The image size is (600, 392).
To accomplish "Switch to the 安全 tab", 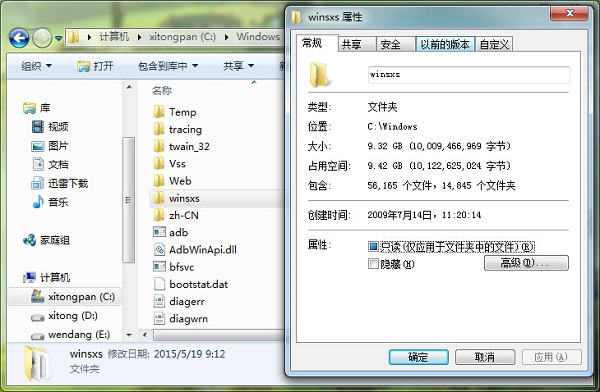I will tap(396, 44).
